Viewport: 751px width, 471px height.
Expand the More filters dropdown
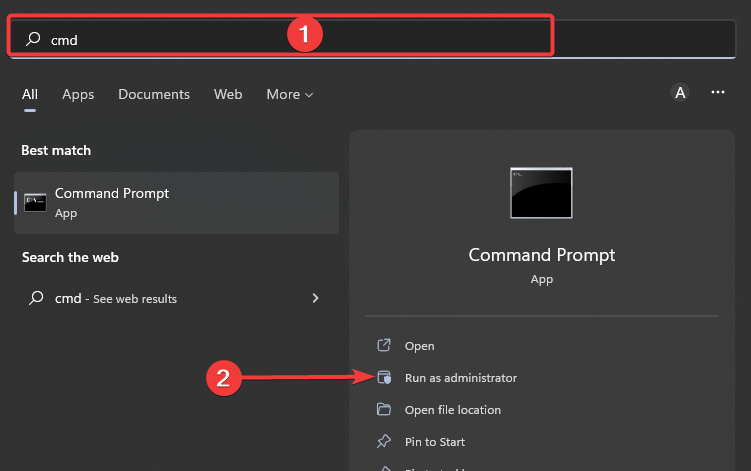tap(290, 94)
